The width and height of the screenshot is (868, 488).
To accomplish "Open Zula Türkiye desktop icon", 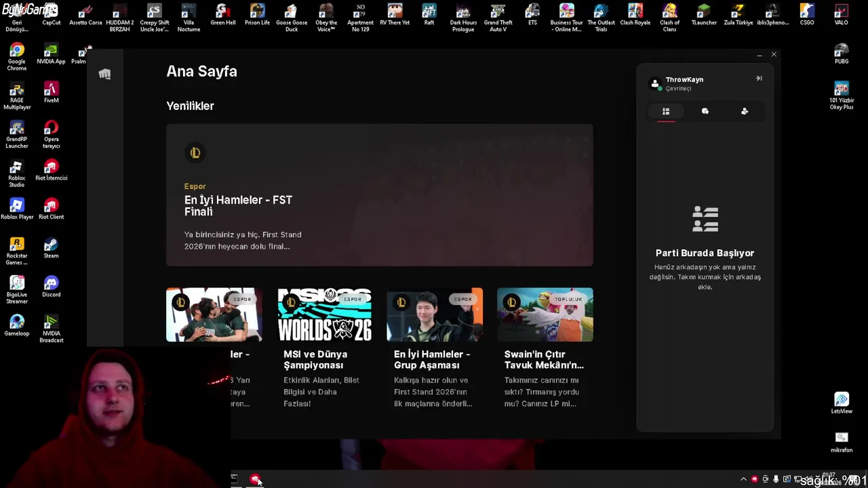I will coord(738,15).
